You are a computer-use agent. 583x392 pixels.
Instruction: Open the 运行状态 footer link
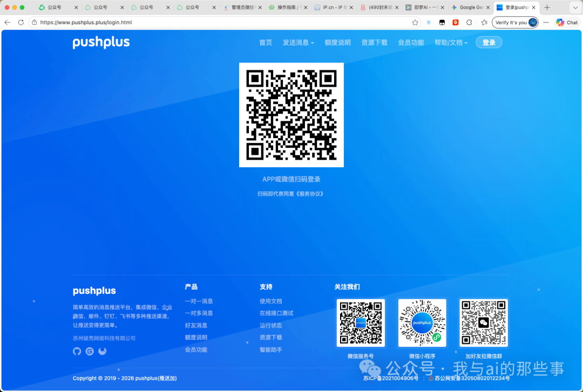pos(270,326)
